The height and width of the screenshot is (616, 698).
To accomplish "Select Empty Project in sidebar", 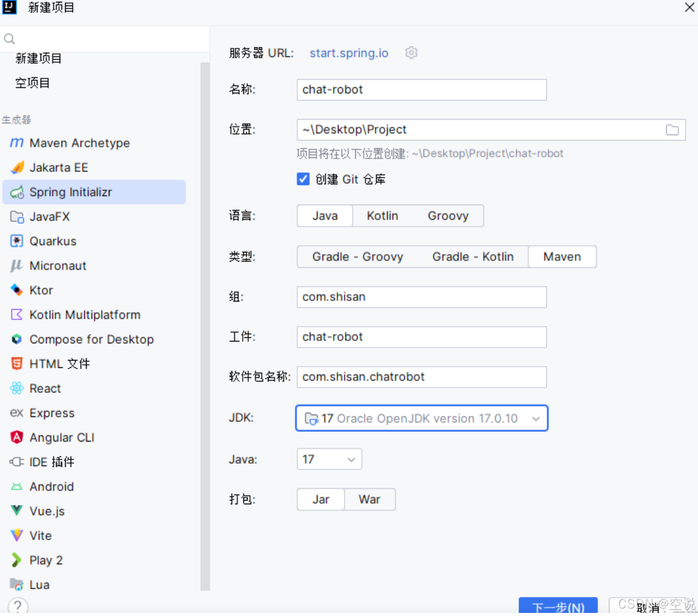I will click(33, 83).
